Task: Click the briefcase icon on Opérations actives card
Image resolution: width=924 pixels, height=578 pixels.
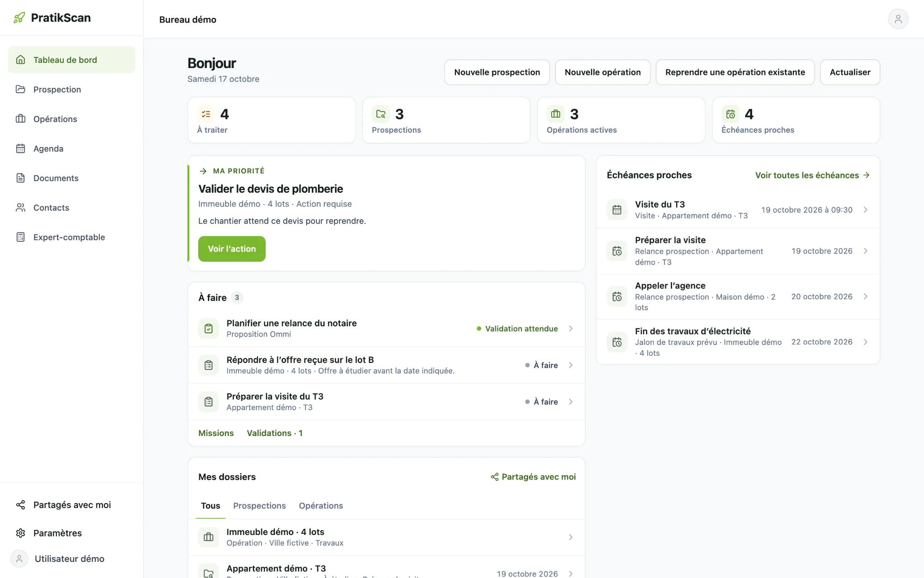Action: tap(556, 114)
